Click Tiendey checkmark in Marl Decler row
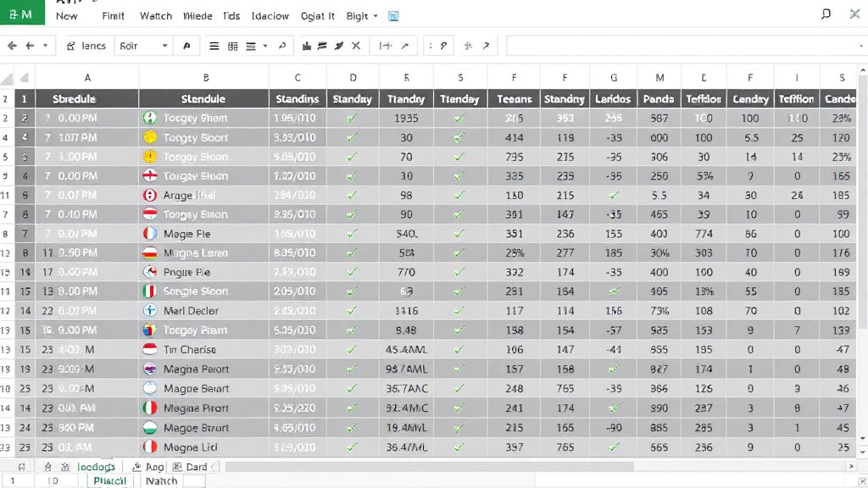Viewport: 868px width, 488px height. point(459,311)
